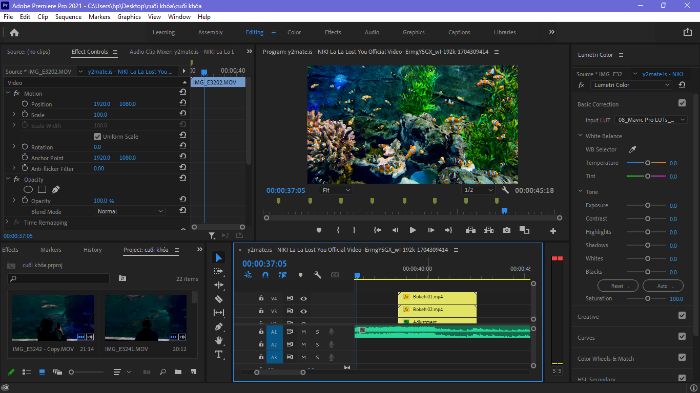The width and height of the screenshot is (700, 393).
Task: Step forward one frame in Program monitor
Action: tap(430, 230)
